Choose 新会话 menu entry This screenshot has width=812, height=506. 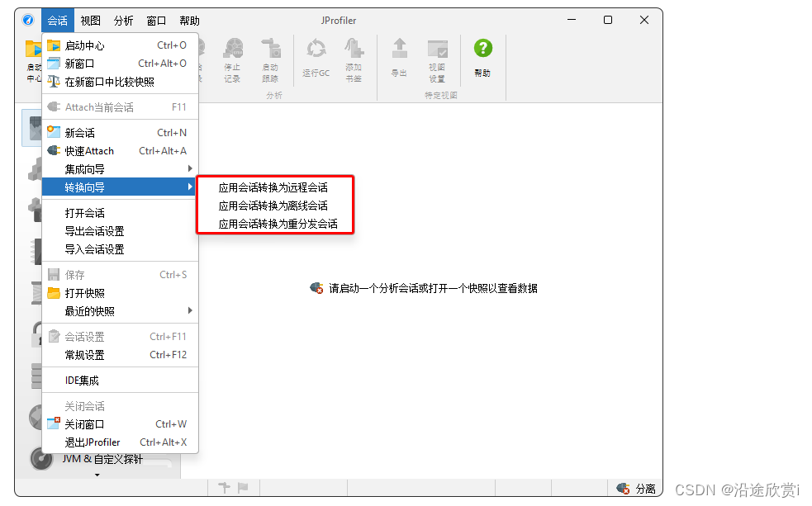pos(120,133)
